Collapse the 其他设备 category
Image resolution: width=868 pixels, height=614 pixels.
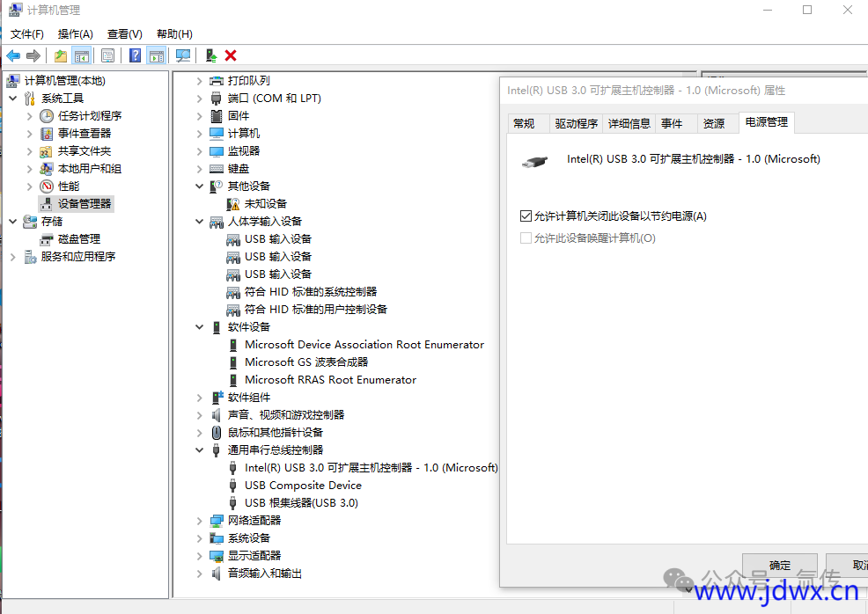click(x=199, y=186)
